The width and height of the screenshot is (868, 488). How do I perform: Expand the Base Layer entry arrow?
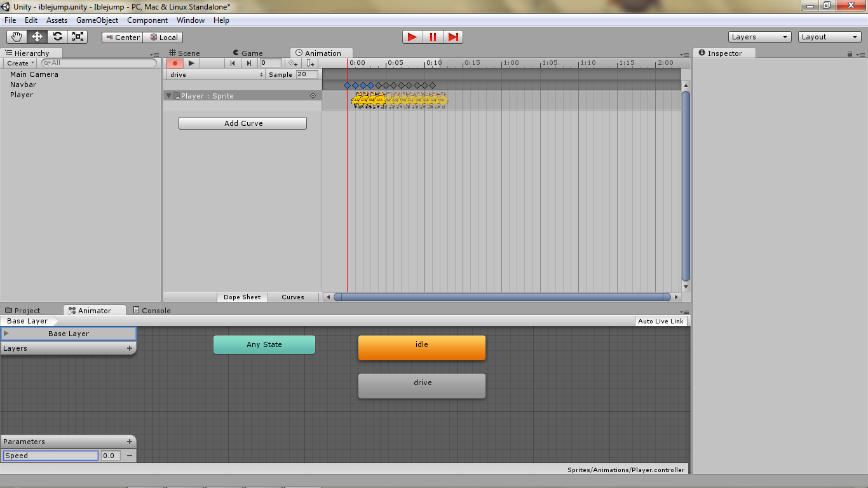[x=6, y=333]
